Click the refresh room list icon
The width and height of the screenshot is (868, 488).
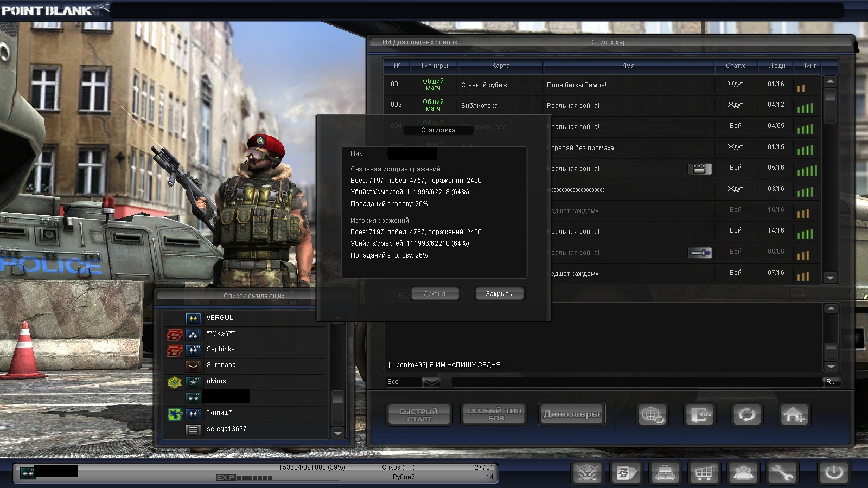click(746, 415)
